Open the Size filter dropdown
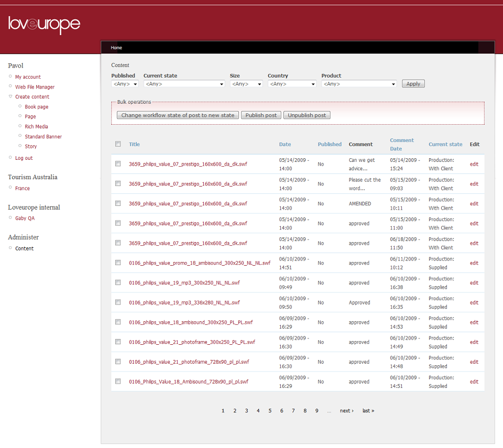The height and width of the screenshot is (448, 503). point(246,84)
